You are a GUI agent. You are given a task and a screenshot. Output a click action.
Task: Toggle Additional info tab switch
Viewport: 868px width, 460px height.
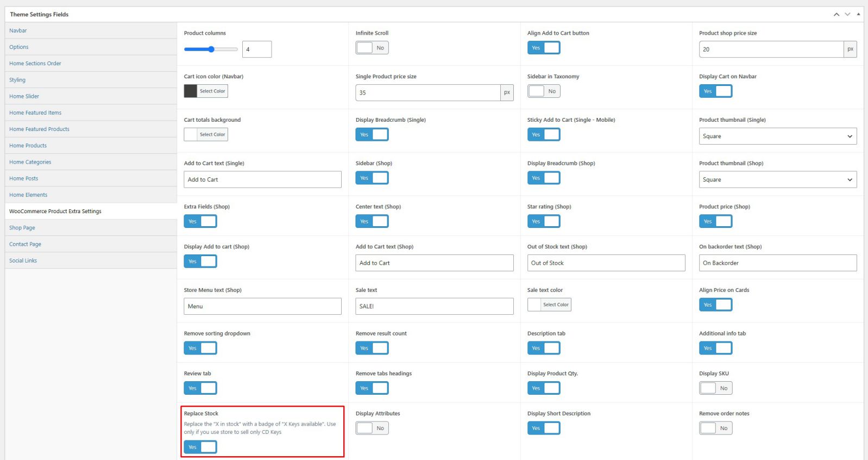[716, 348]
